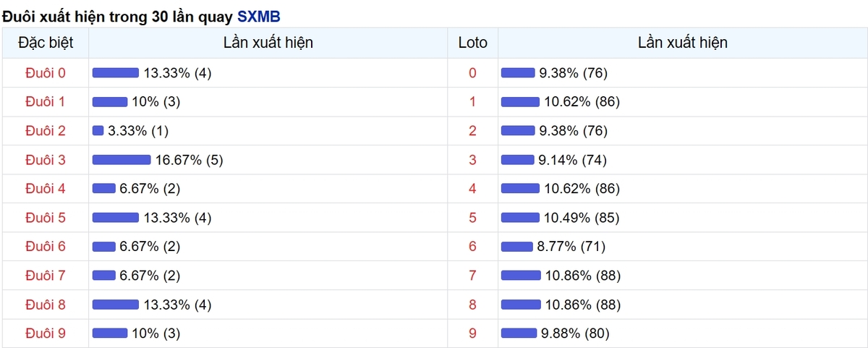Click Loto number 0
Image resolution: width=868 pixels, height=348 pixels.
[473, 73]
